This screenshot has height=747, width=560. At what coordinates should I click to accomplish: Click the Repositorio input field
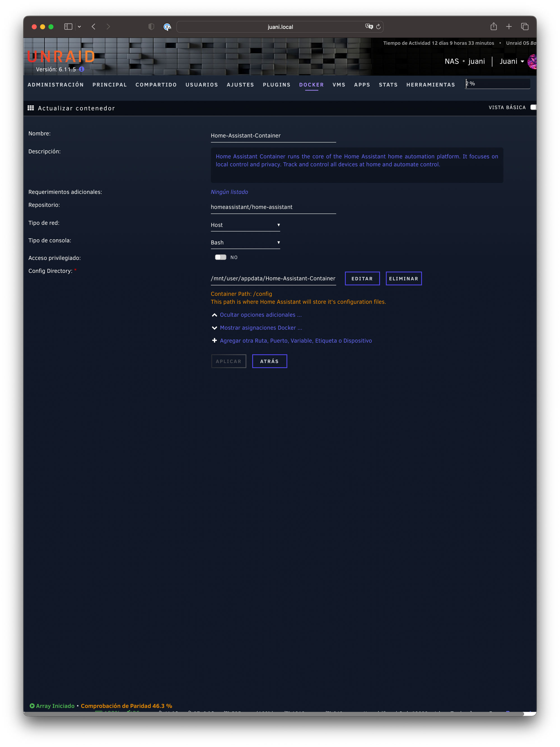(x=273, y=207)
